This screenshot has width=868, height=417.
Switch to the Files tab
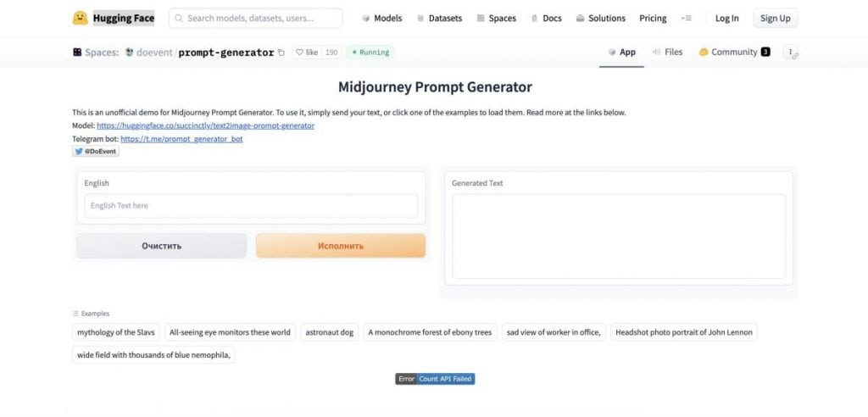[x=667, y=52]
